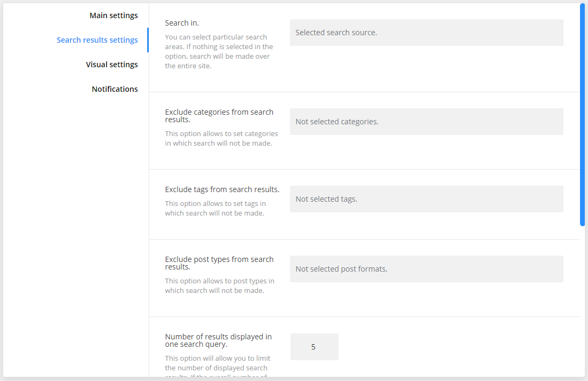Click the description under the exclude post types label
Image resolution: width=588 pixels, height=381 pixels.
[220, 286]
